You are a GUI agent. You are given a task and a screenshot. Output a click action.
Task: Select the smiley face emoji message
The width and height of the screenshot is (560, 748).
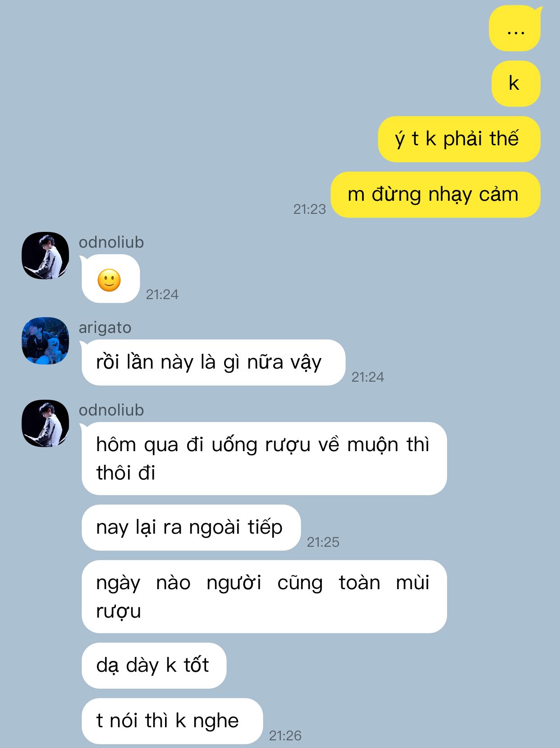click(110, 279)
